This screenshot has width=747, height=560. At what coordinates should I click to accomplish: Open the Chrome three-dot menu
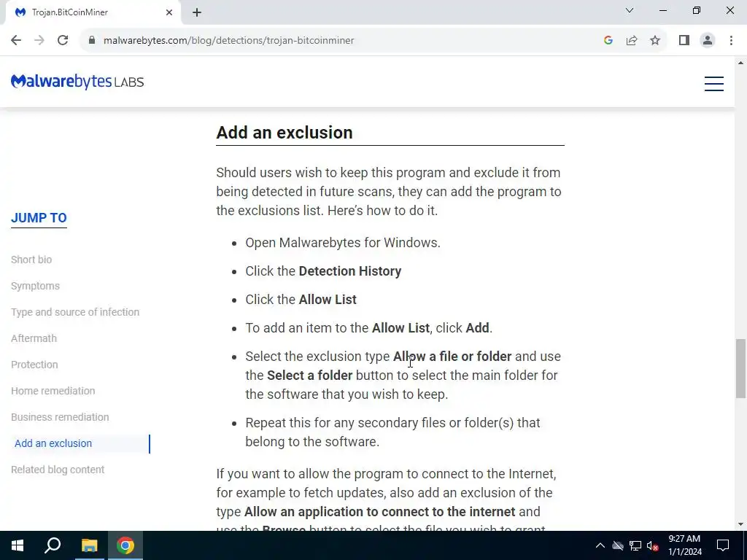pos(731,41)
